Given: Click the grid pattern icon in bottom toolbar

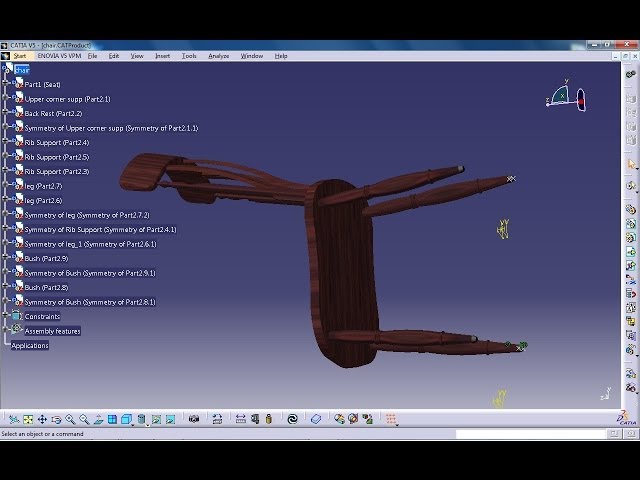Looking at the screenshot, I should [391, 419].
